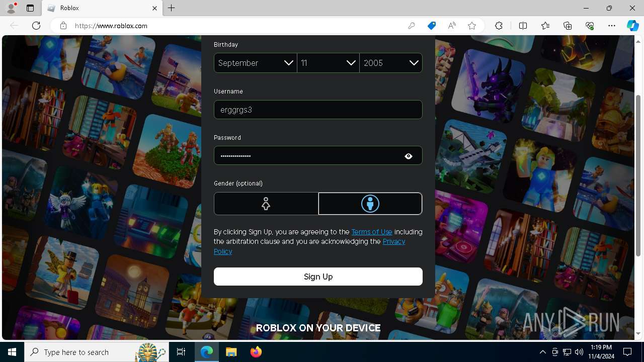The height and width of the screenshot is (362, 644).
Task: Click the Sign Up button
Action: click(x=318, y=277)
